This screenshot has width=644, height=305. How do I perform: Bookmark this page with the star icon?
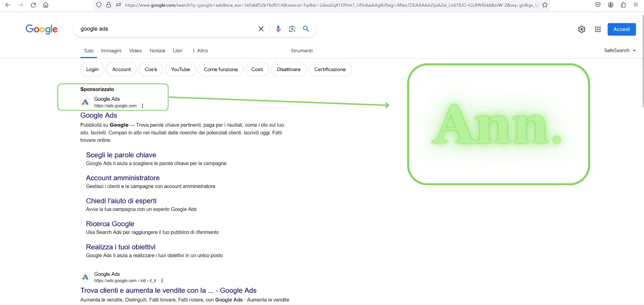[x=545, y=5]
